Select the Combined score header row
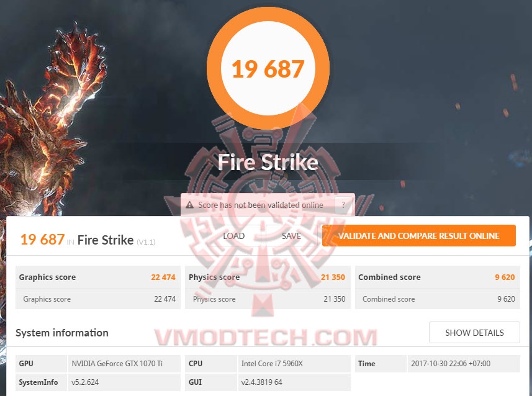Image resolution: width=532 pixels, height=396 pixels. [x=438, y=277]
